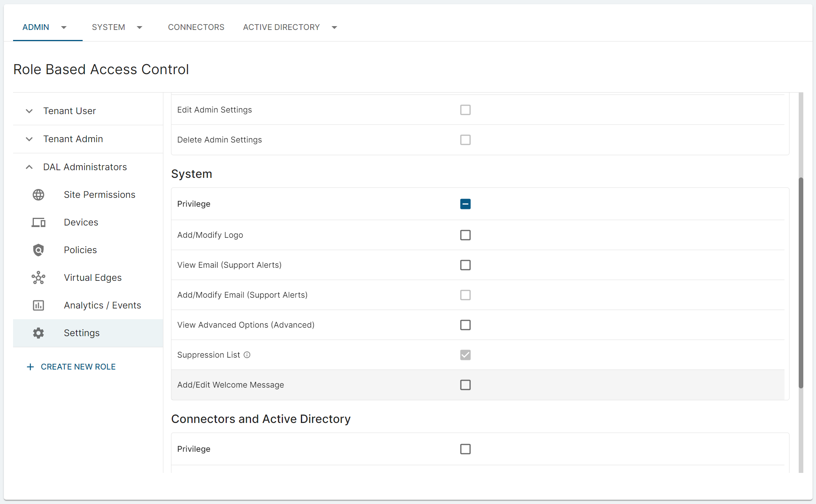Check View Advanced Options (Advanced) box
The width and height of the screenshot is (816, 504).
pos(465,325)
